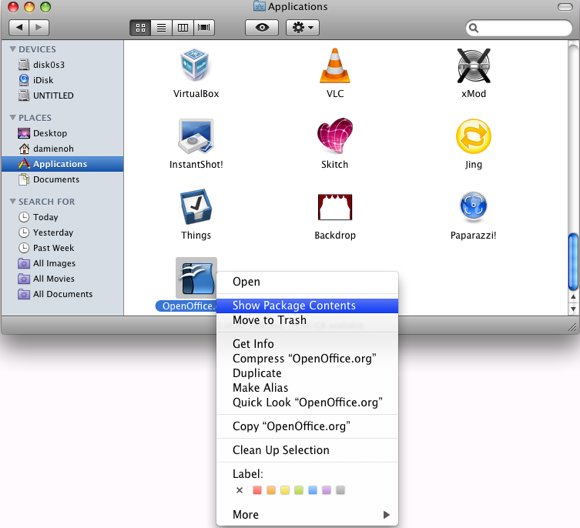Choose Compress "OpenOffice.org"
580x528 pixels.
[x=307, y=359]
